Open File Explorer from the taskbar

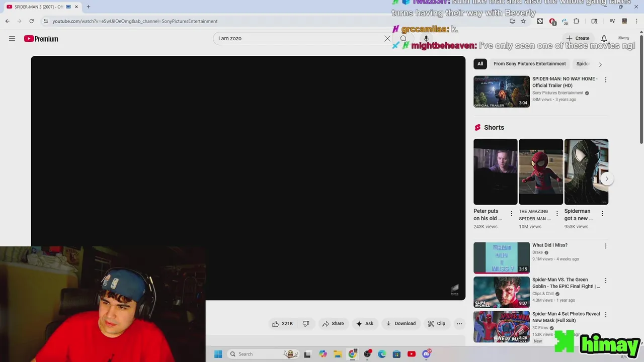338,354
